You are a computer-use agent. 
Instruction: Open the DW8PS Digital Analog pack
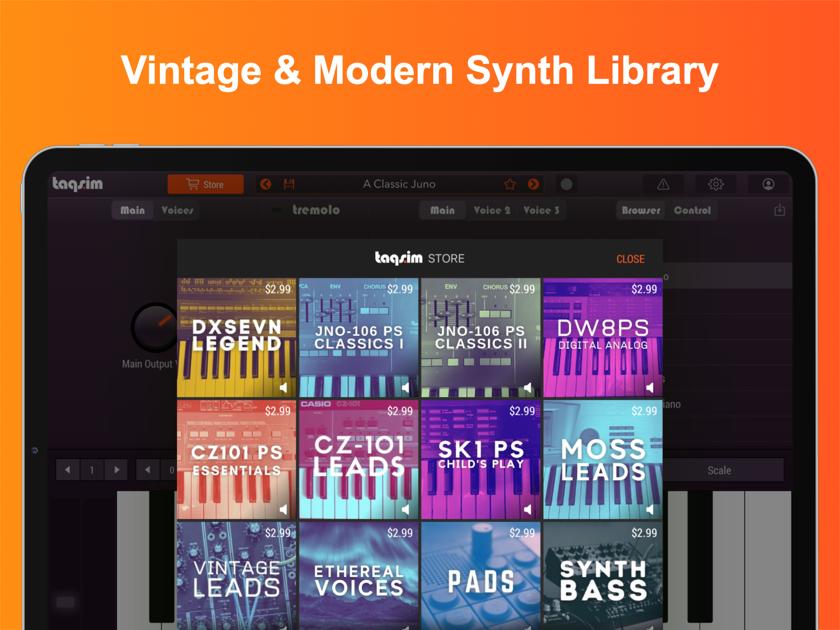603,337
